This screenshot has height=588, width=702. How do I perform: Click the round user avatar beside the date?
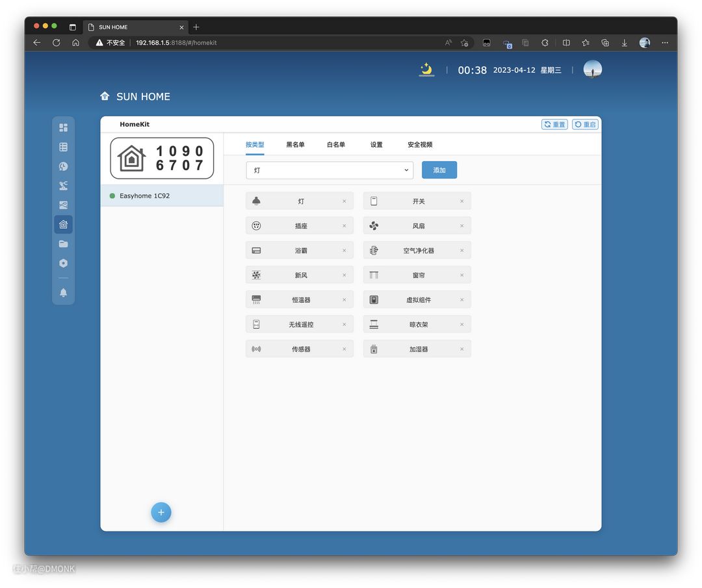[592, 70]
